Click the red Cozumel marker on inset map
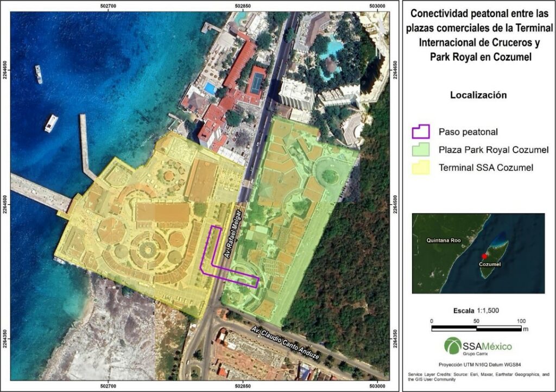The image size is (556, 392). click(x=484, y=256)
